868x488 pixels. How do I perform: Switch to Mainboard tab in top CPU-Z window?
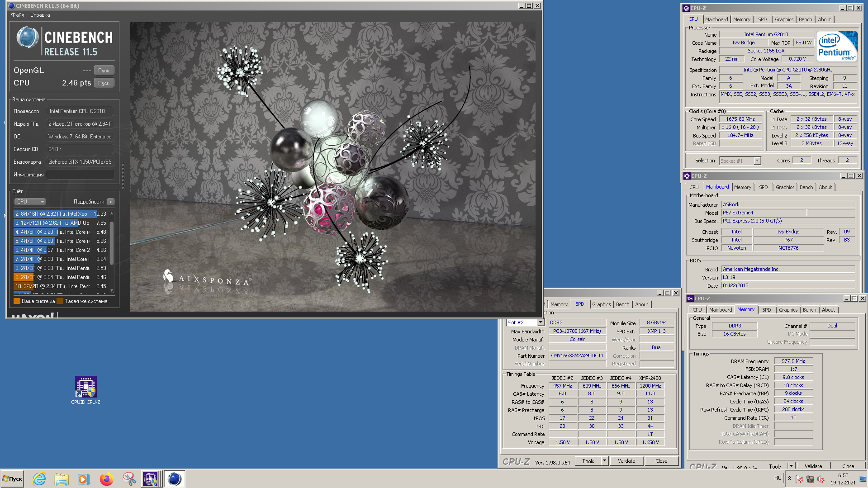point(716,19)
